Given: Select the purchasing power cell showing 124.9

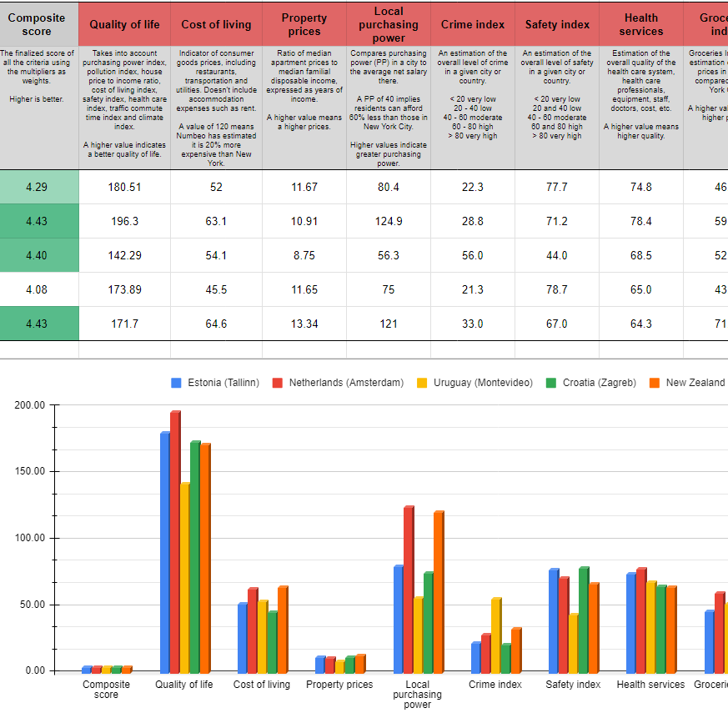Looking at the screenshot, I should click(389, 222).
